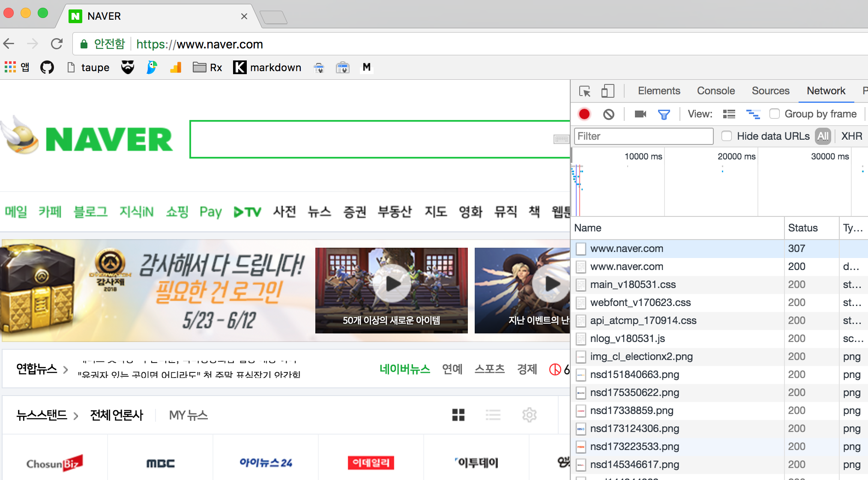Switch to the Sources tab

pos(770,91)
